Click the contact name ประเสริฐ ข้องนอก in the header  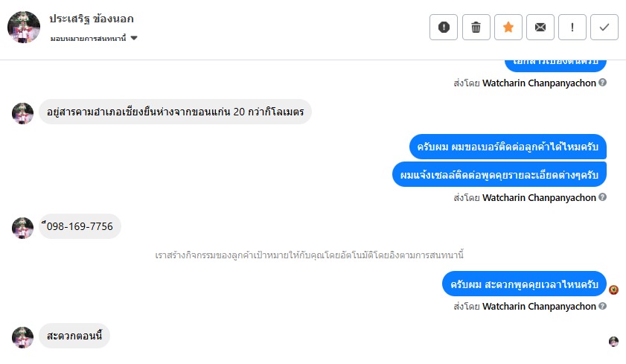92,19
